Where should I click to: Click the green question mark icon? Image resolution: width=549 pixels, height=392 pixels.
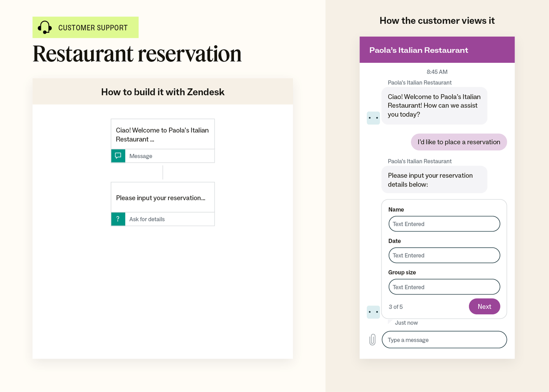click(x=118, y=219)
